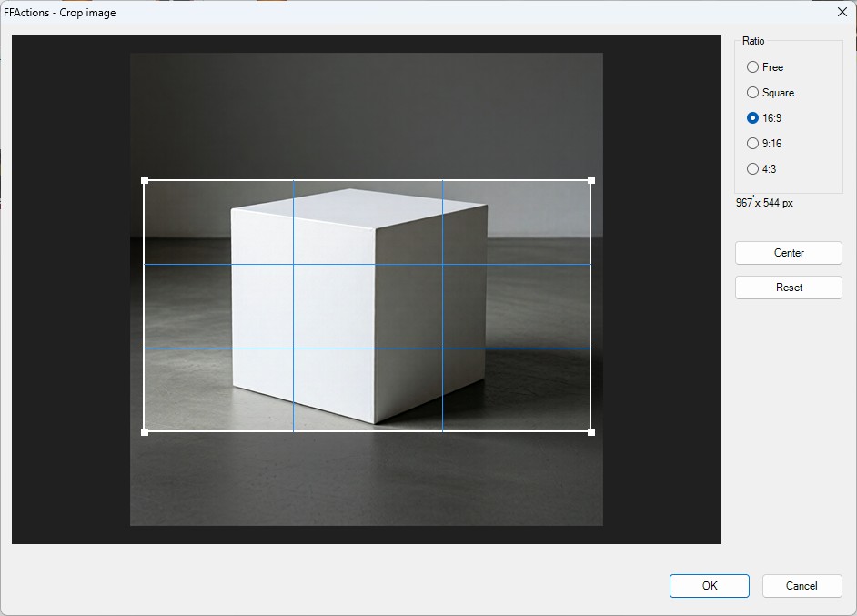Click the Reset button
The width and height of the screenshot is (857, 616).
click(x=788, y=287)
